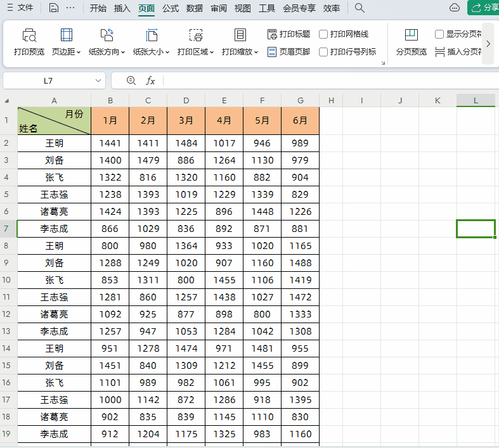Click the 月份/姓名 diagonal header cell
This screenshot has width=499, height=448.
pyautogui.click(x=54, y=121)
